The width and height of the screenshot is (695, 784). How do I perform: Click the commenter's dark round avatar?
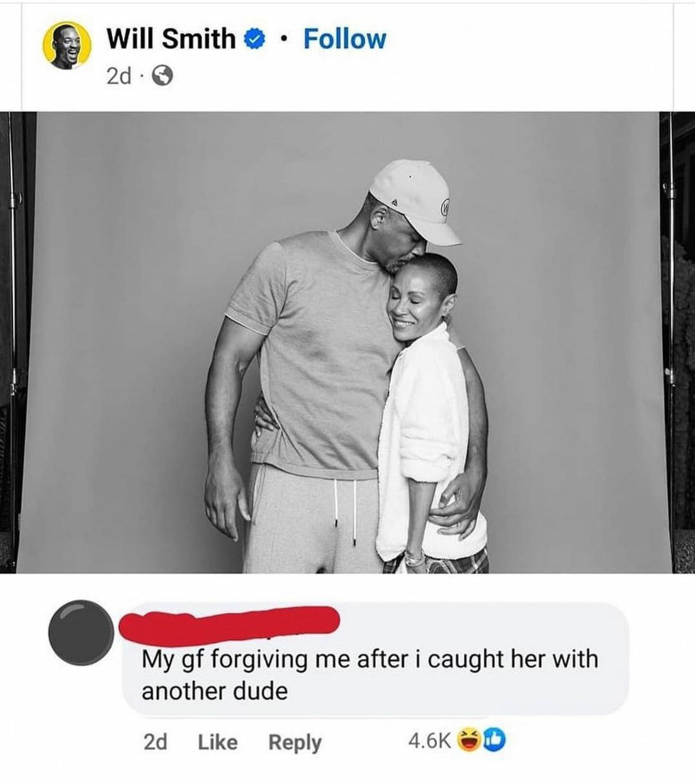tap(80, 632)
